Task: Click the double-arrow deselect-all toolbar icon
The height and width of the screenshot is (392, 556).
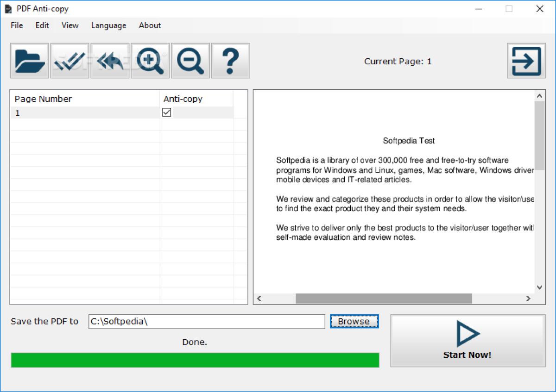Action: (x=110, y=61)
